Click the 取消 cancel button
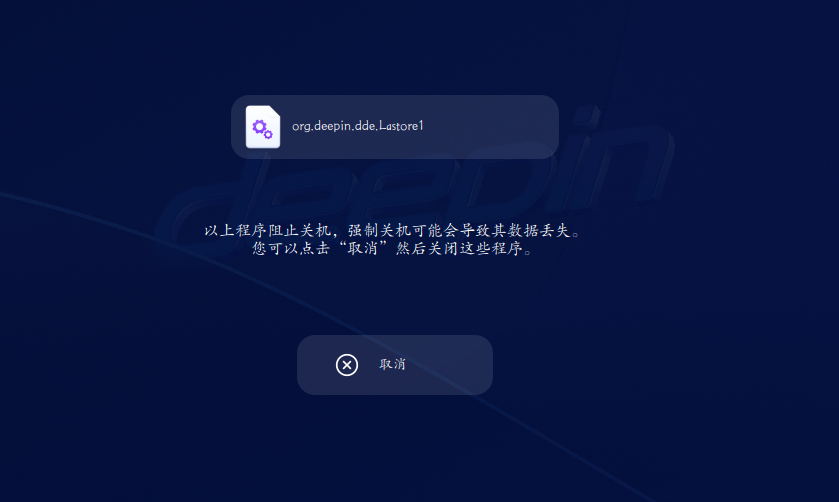The height and width of the screenshot is (502, 839). 395,365
